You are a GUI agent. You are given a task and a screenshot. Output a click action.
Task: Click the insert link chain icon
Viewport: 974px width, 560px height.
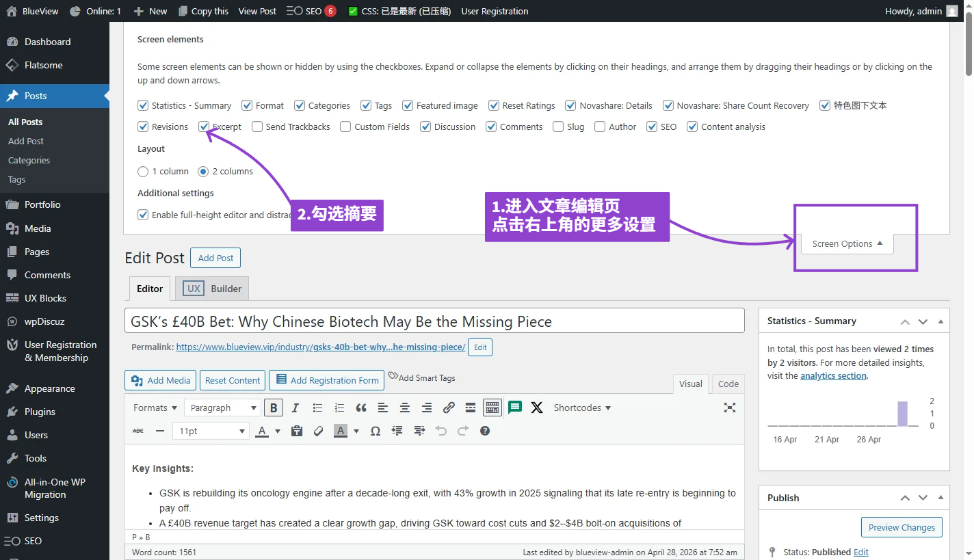(449, 408)
